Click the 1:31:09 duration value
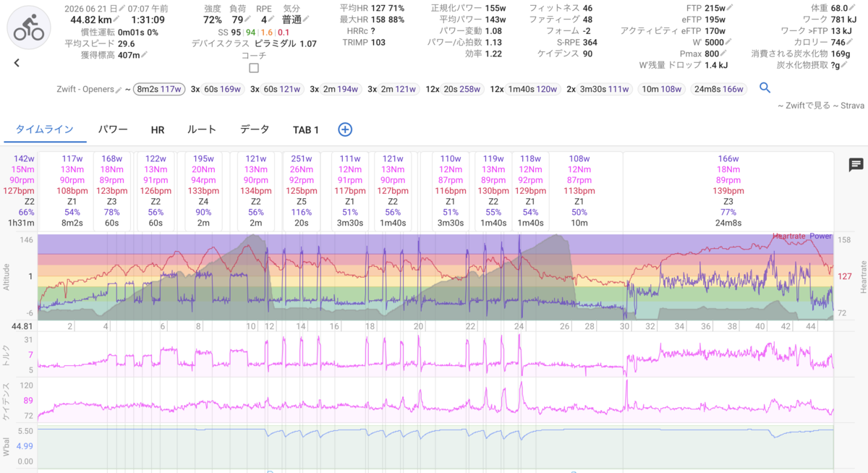 click(x=148, y=20)
